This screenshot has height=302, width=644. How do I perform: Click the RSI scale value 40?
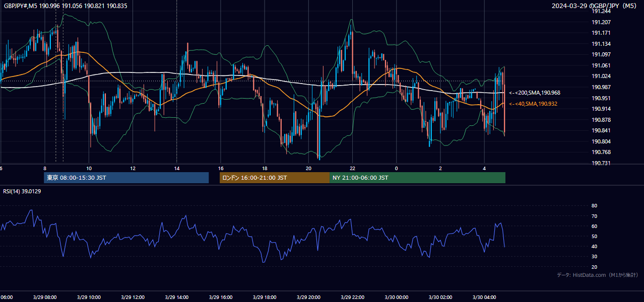coord(594,246)
